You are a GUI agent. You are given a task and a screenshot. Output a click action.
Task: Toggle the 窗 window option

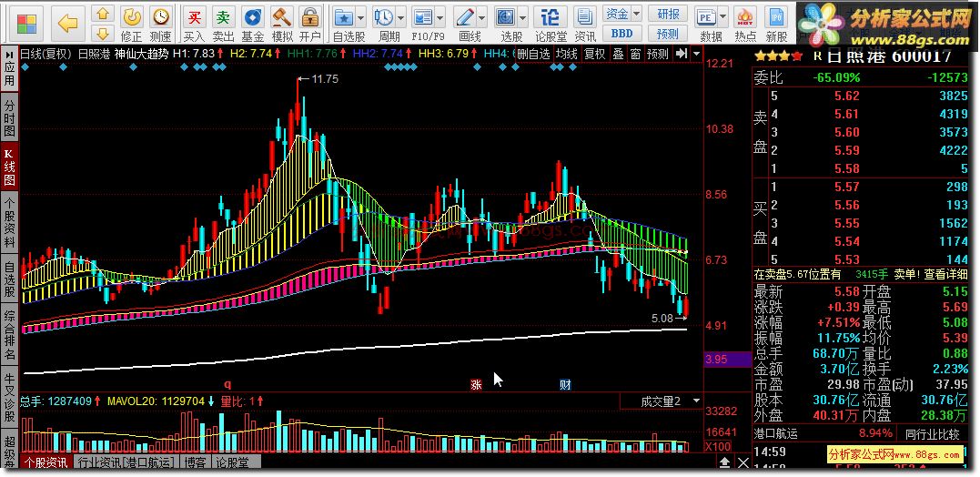[635, 55]
